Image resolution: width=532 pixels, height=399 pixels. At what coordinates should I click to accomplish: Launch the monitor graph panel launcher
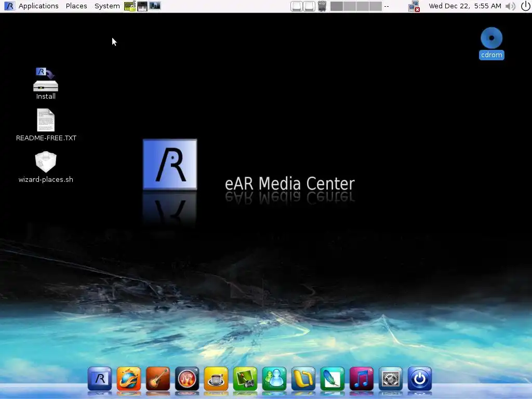point(155,6)
